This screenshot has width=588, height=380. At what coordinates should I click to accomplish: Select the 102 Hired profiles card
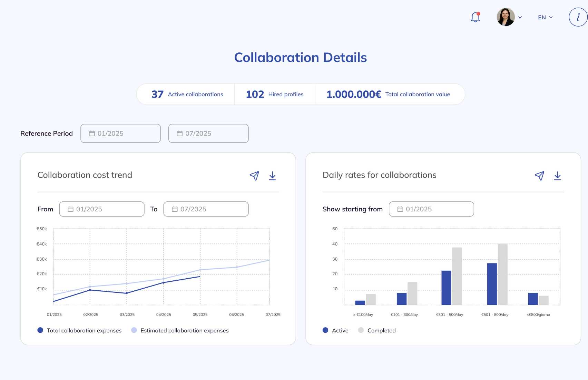click(x=274, y=94)
